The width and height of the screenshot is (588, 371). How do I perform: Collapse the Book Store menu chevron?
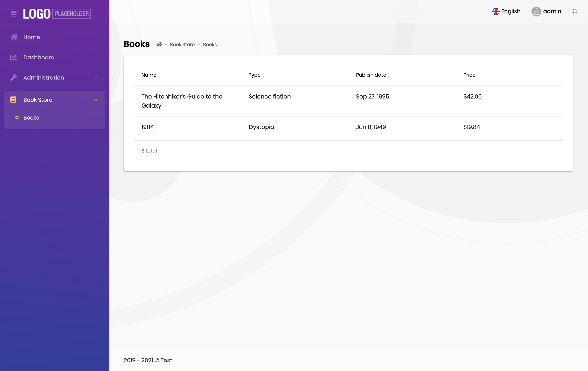pos(95,100)
